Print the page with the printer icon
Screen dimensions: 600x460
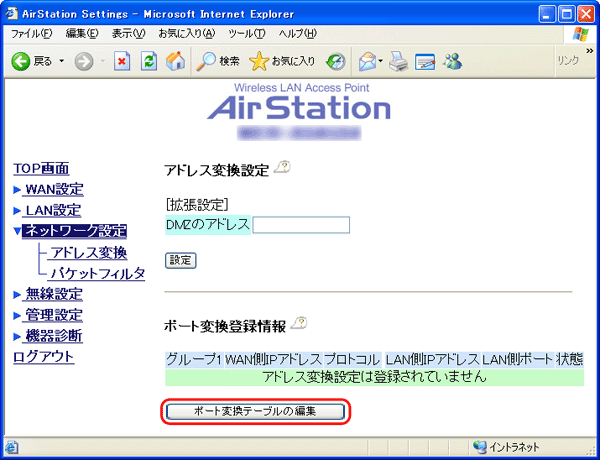[x=399, y=62]
